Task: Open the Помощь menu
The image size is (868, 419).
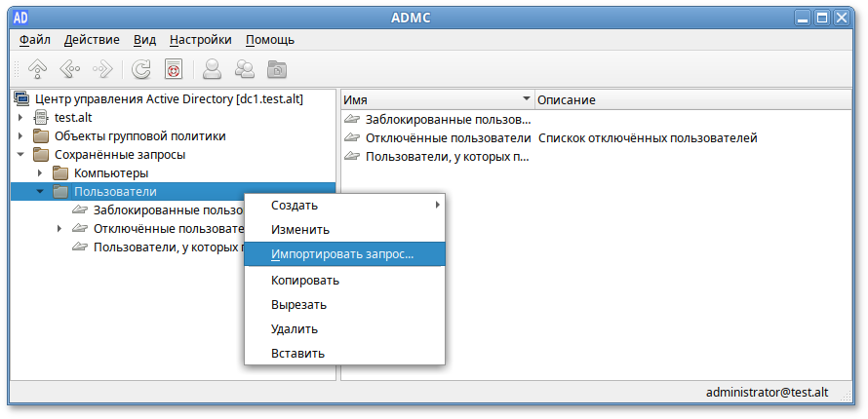Action: click(x=270, y=40)
